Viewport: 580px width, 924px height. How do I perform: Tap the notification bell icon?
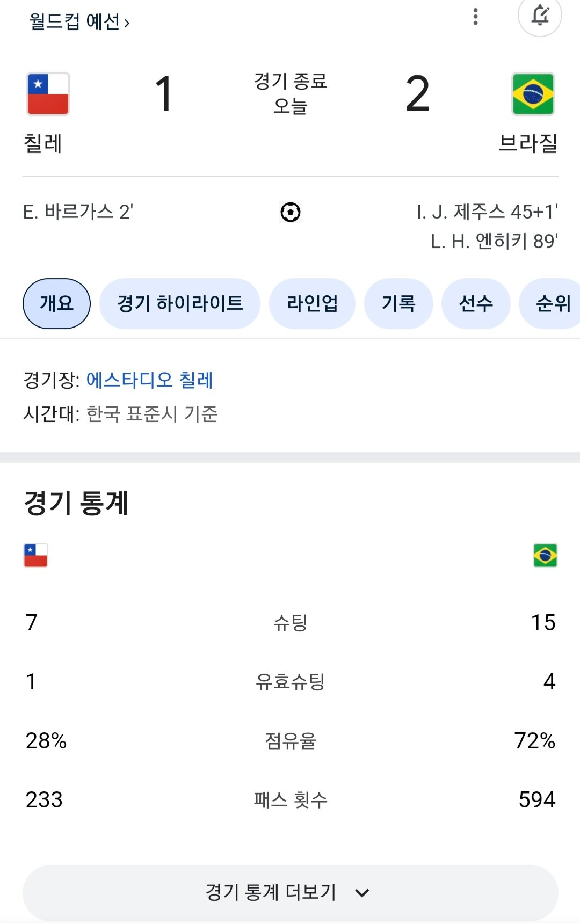(x=540, y=16)
